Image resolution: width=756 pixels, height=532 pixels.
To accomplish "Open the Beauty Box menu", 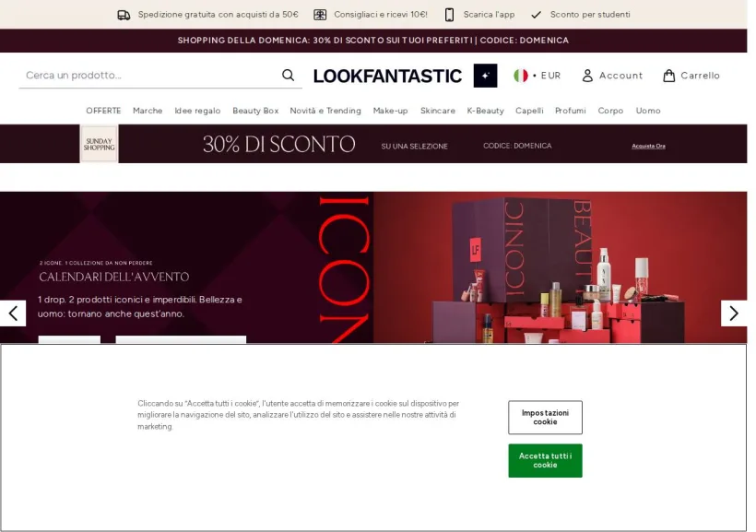I will pyautogui.click(x=255, y=111).
